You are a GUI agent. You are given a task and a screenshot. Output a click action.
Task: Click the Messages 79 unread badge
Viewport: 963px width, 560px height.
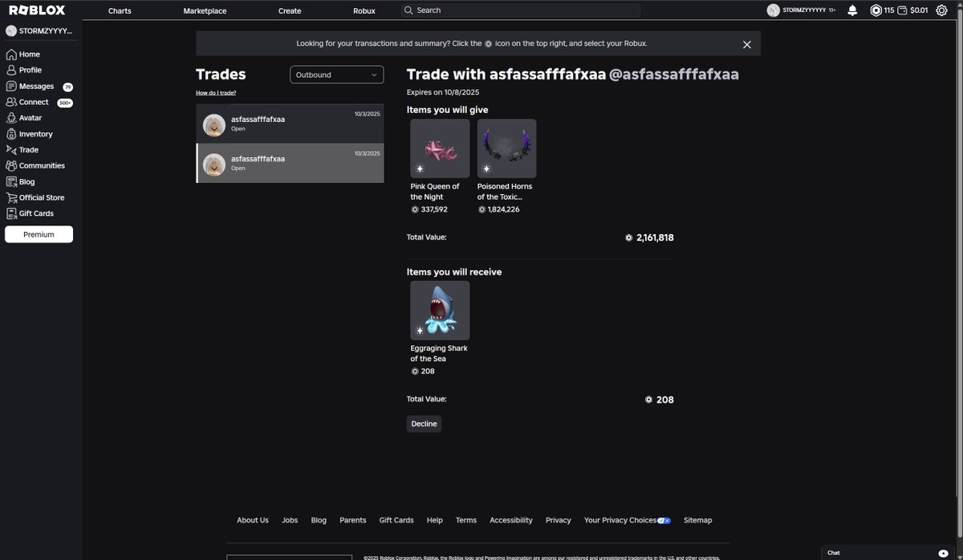[68, 87]
